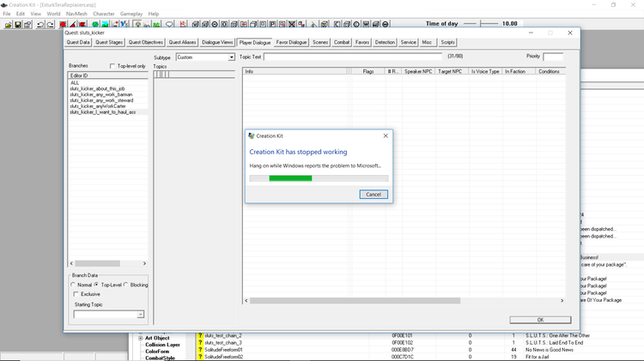
Task: Click the toolbar icon with letter P
Action: (x=272, y=25)
